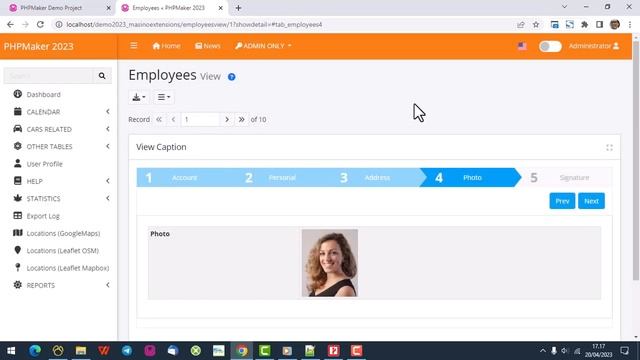Go to Home in navbar

tap(166, 46)
